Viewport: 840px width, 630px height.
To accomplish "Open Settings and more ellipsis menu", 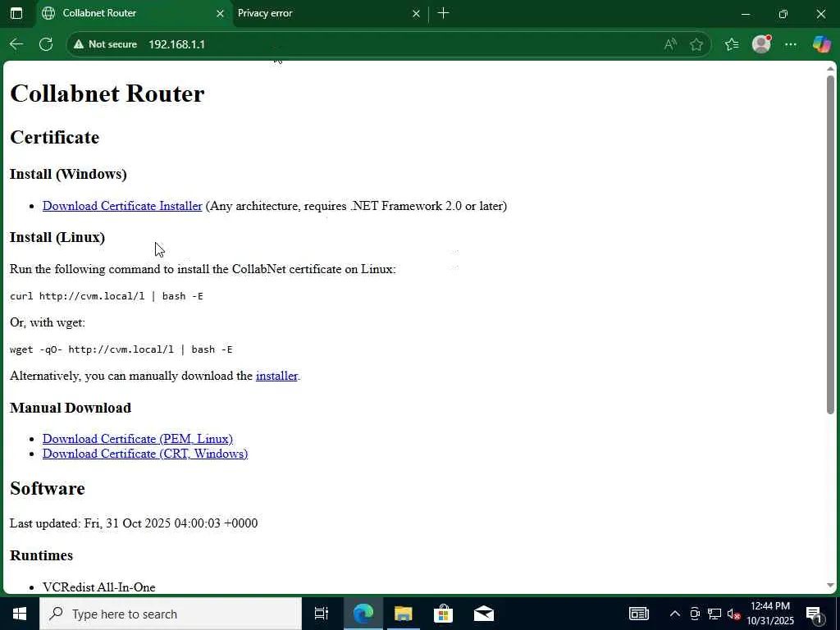I will (791, 44).
